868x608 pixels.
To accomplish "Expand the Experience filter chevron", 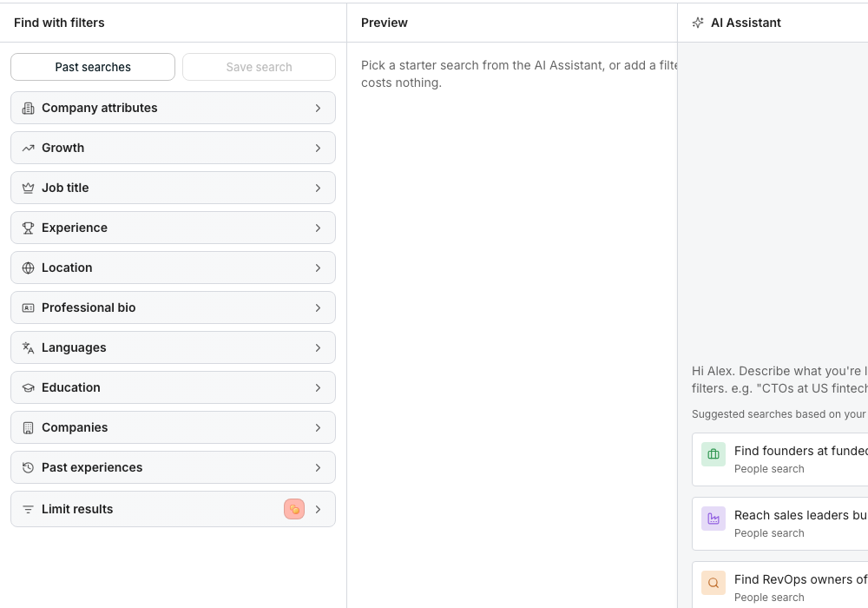I will point(318,228).
